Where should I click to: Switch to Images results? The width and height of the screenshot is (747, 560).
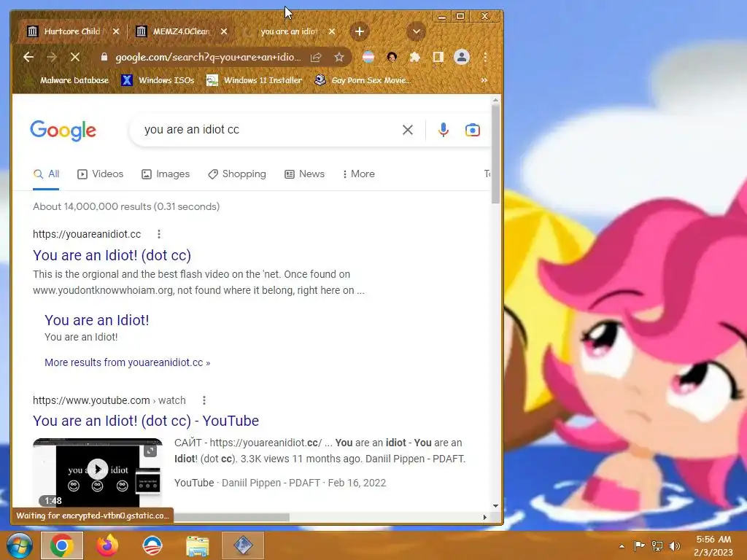coord(166,174)
